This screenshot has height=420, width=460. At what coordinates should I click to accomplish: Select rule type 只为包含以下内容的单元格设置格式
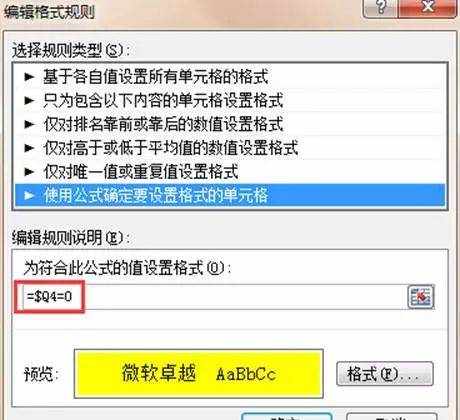pyautogui.click(x=230, y=100)
